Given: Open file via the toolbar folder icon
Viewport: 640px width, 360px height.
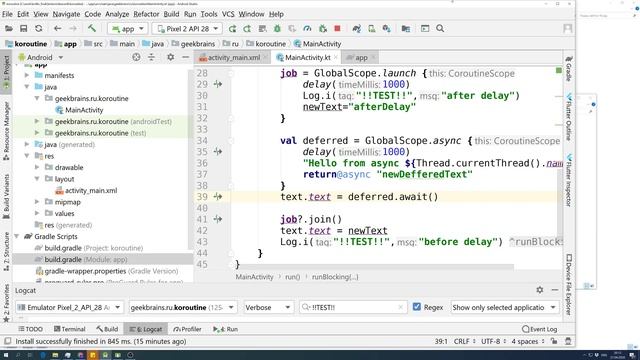Looking at the screenshot, I should pos(9,29).
